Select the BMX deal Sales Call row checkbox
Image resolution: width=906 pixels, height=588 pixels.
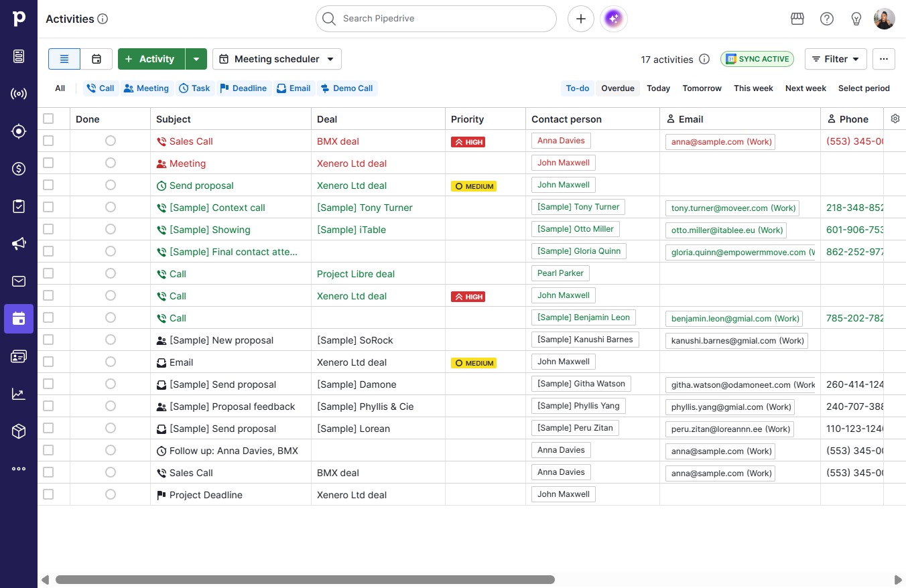(x=48, y=141)
